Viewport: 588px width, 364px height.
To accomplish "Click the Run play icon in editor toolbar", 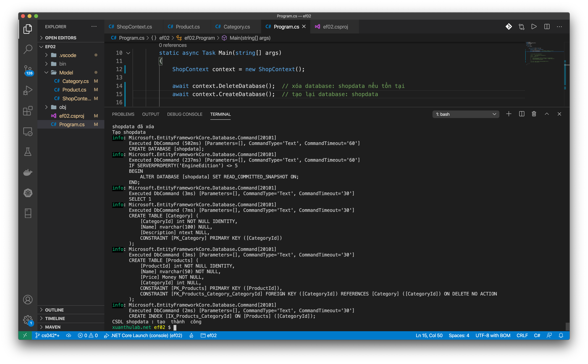I will point(534,27).
